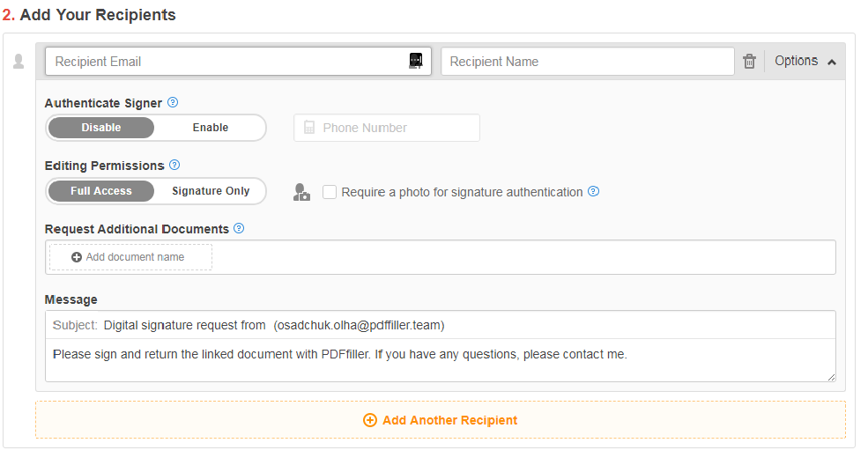Click the recipient person icon on left
This screenshot has height=465, width=868.
(19, 62)
